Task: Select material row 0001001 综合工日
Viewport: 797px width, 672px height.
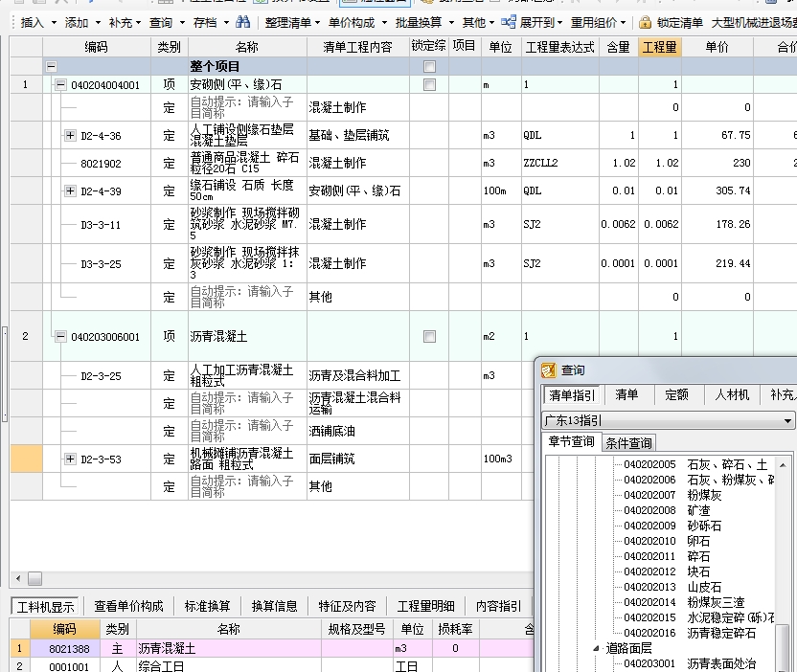Action: tap(272, 665)
